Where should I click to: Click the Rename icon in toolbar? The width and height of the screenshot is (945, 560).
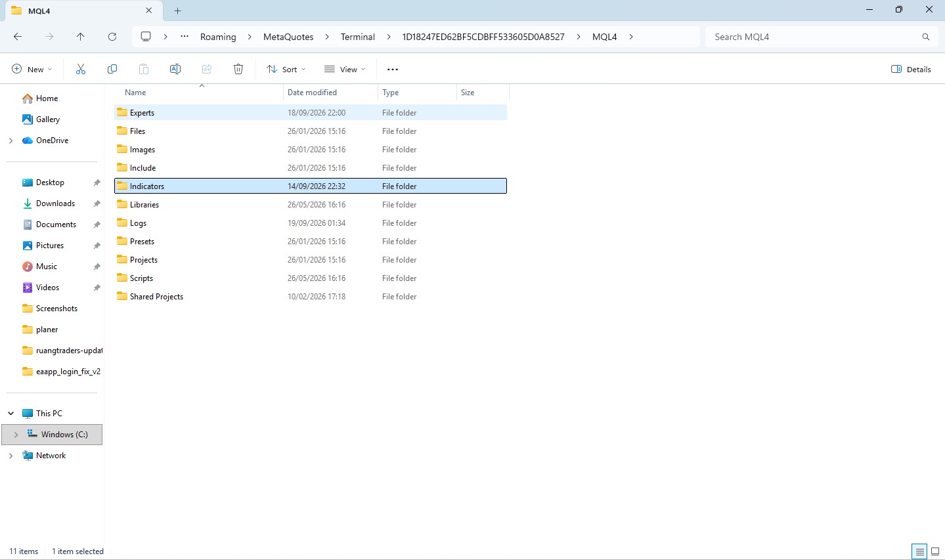pos(175,69)
